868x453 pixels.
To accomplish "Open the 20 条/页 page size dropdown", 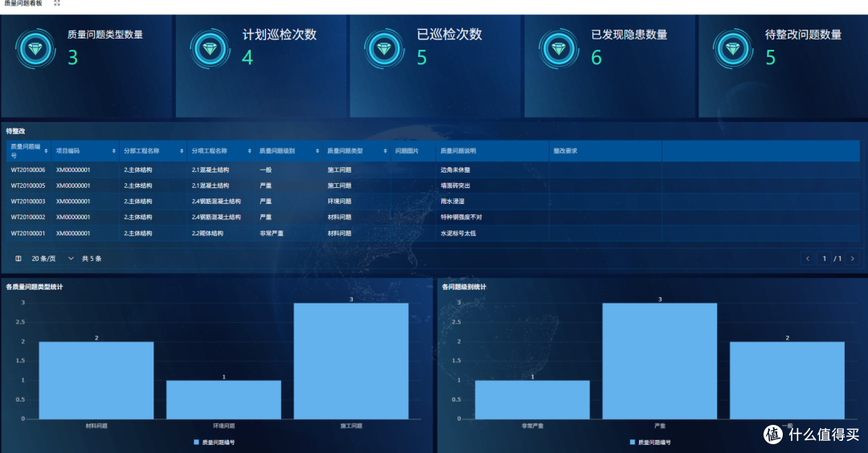I will pyautogui.click(x=52, y=259).
